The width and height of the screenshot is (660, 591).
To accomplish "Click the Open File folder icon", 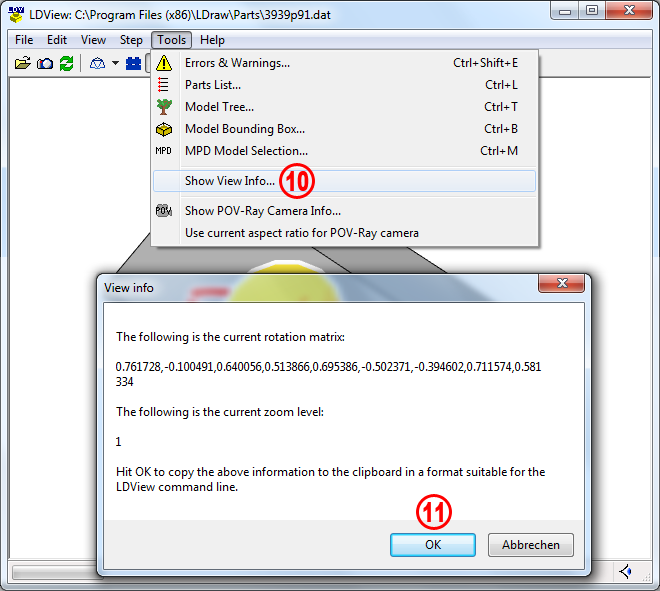I will click(x=23, y=63).
